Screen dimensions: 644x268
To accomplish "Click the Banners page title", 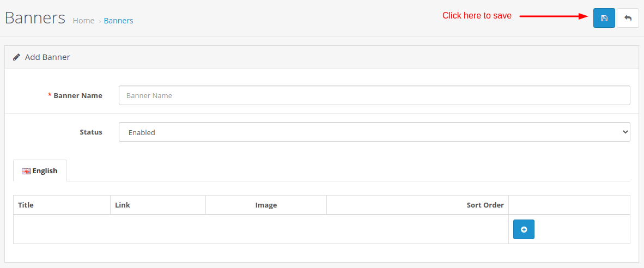I will click(35, 18).
